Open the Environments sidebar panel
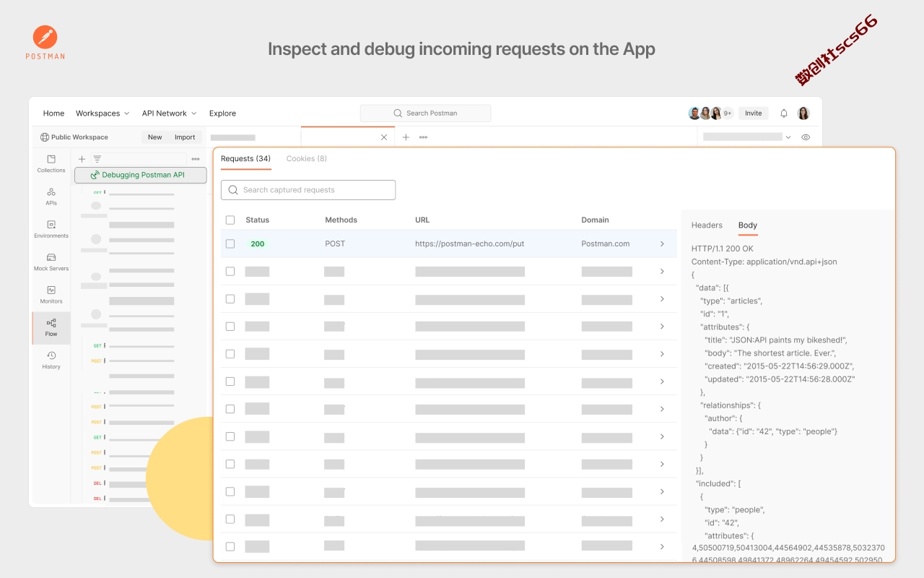The height and width of the screenshot is (578, 924). [51, 229]
